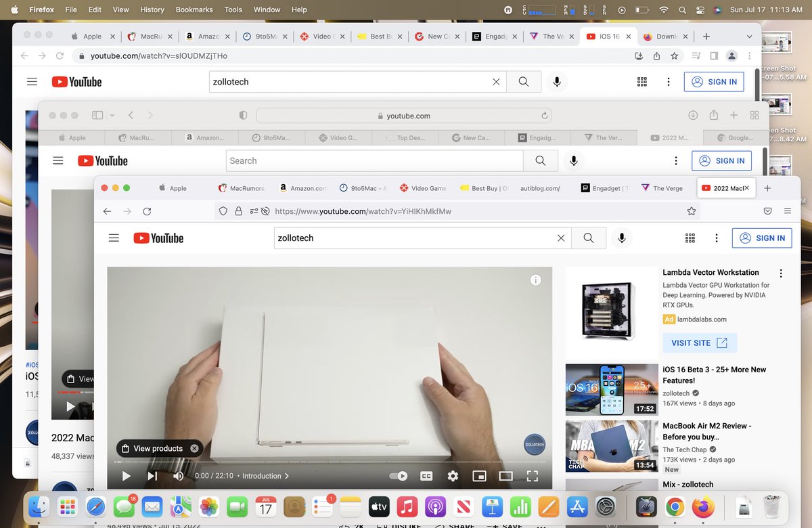Open Google Chrome from the Dock
The height and width of the screenshot is (528, 812).
pyautogui.click(x=673, y=506)
